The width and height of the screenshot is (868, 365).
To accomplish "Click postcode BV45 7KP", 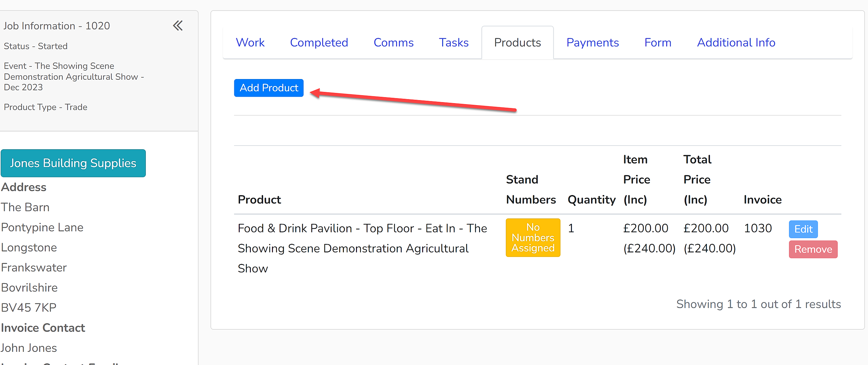I will (29, 308).
